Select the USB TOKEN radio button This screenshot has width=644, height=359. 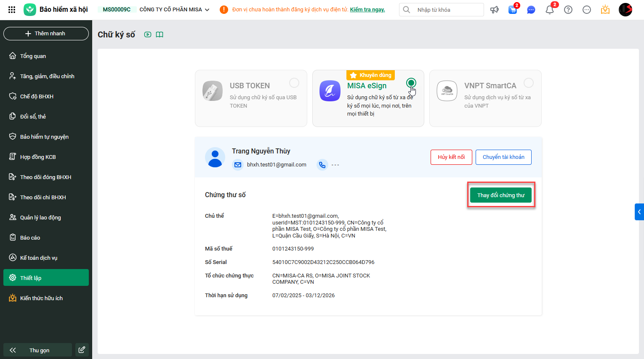(x=294, y=83)
